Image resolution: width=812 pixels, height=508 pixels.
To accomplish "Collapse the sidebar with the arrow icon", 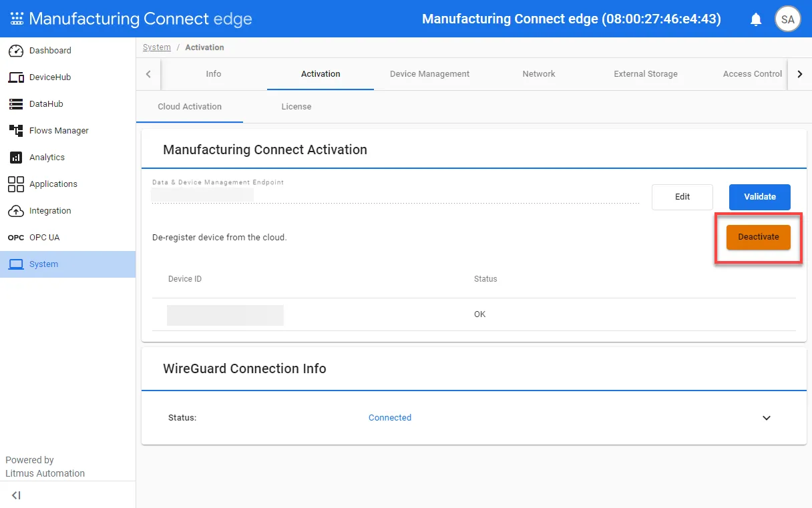I will 16,495.
